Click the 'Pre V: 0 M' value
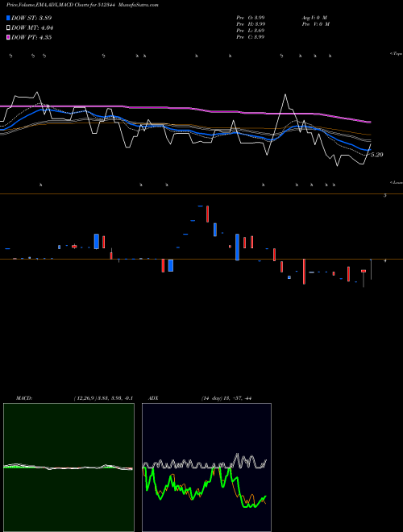 [315, 24]
